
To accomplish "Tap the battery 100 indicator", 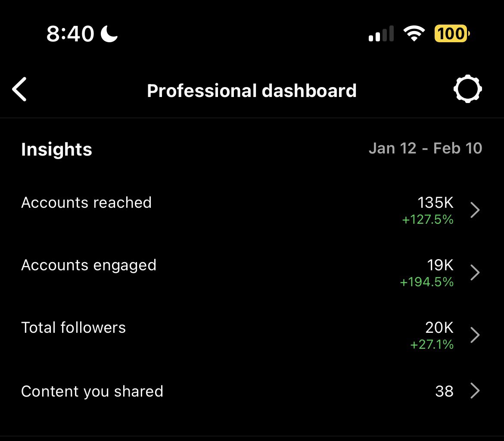I will coord(452,34).
